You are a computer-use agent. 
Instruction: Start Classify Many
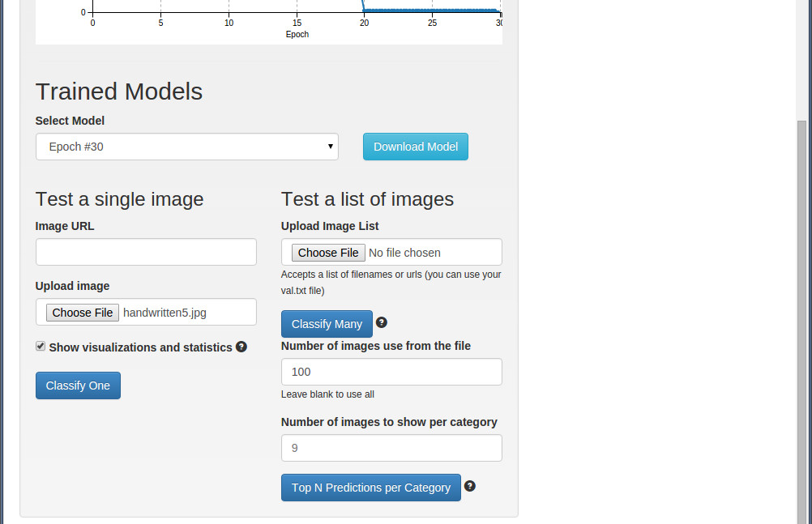[327, 324]
